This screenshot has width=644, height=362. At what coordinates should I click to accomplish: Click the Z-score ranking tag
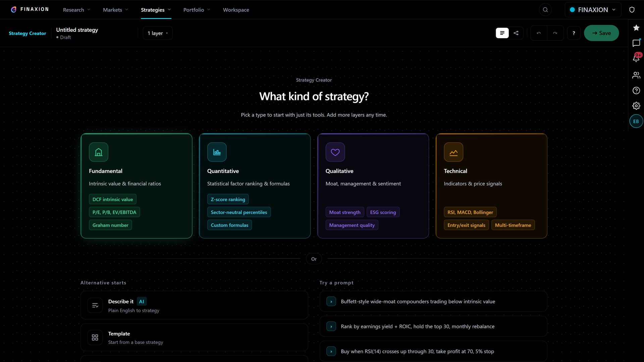coord(228,199)
